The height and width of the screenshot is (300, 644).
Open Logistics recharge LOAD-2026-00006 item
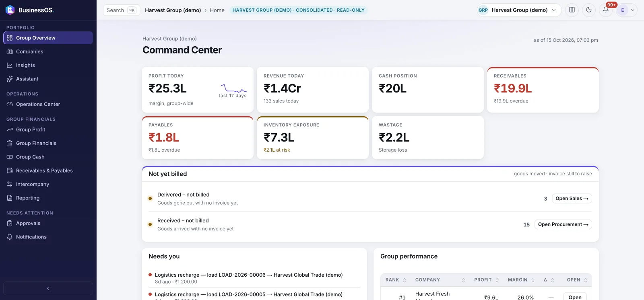(x=254, y=278)
